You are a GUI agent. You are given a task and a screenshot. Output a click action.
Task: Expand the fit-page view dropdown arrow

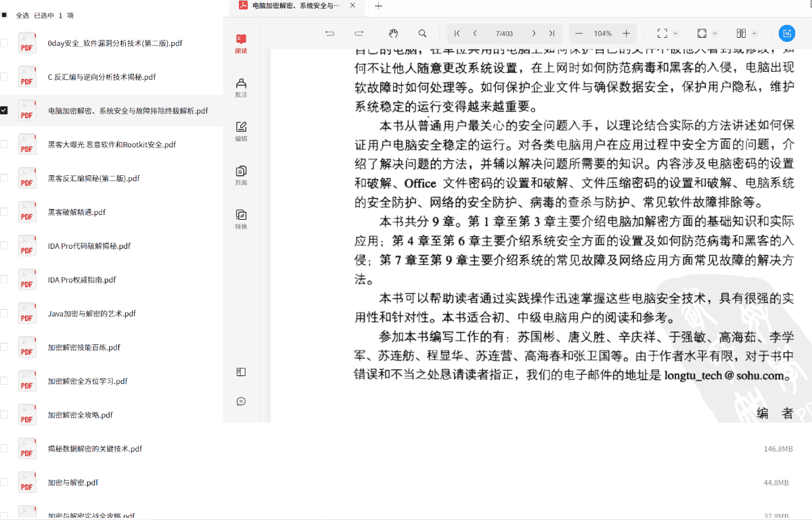click(x=715, y=33)
